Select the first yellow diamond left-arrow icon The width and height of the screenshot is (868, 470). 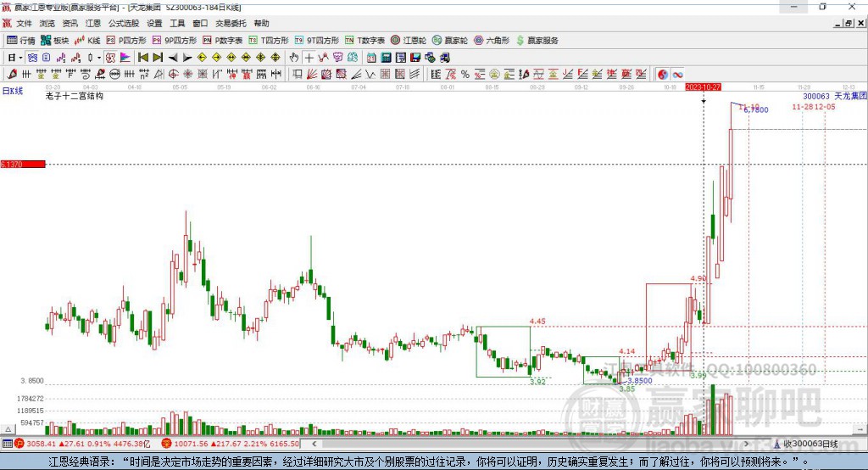pos(202,58)
